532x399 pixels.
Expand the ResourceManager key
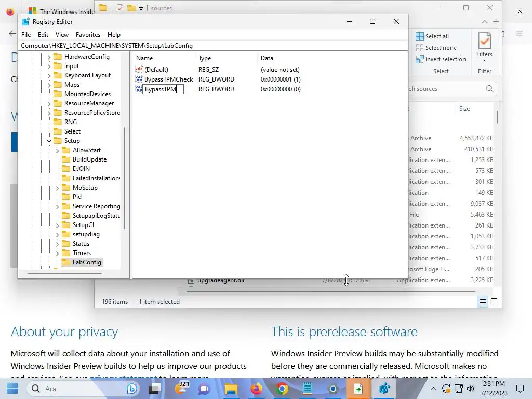49,103
